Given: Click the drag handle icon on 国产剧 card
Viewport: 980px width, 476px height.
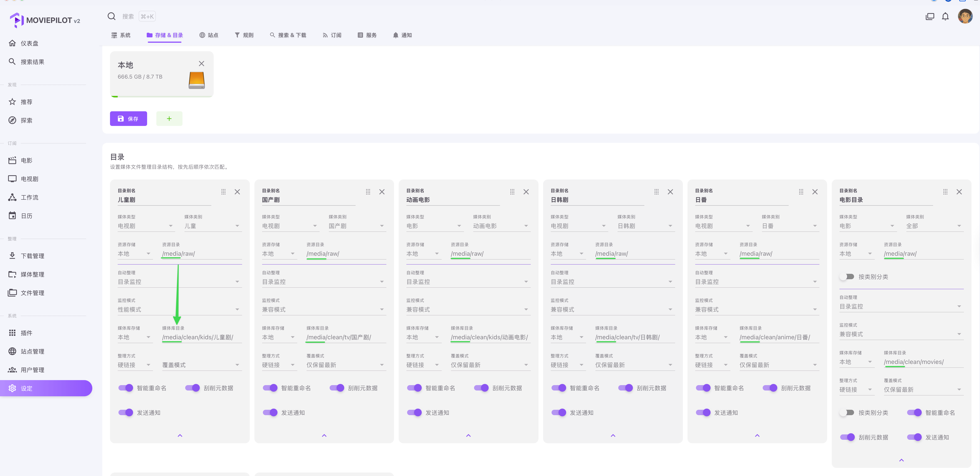Looking at the screenshot, I should point(368,192).
